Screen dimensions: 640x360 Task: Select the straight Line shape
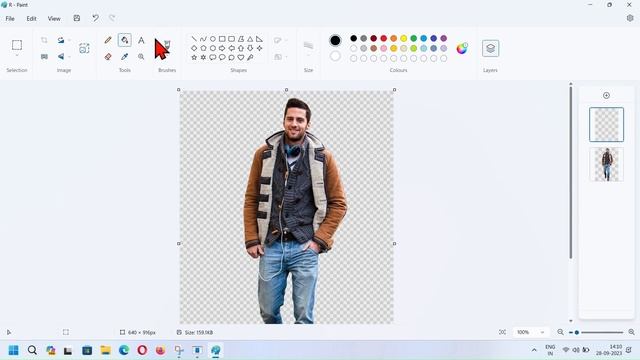194,39
